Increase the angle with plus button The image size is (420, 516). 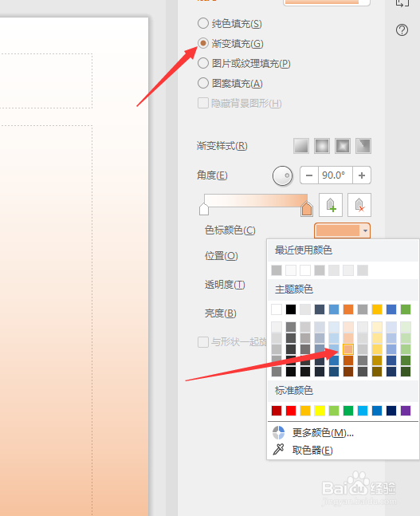click(362, 175)
